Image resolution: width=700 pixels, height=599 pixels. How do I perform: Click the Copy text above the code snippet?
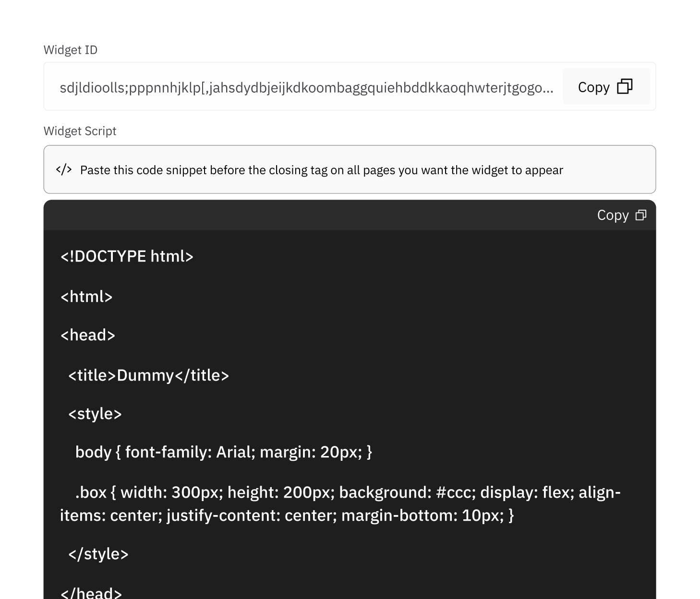tap(613, 215)
